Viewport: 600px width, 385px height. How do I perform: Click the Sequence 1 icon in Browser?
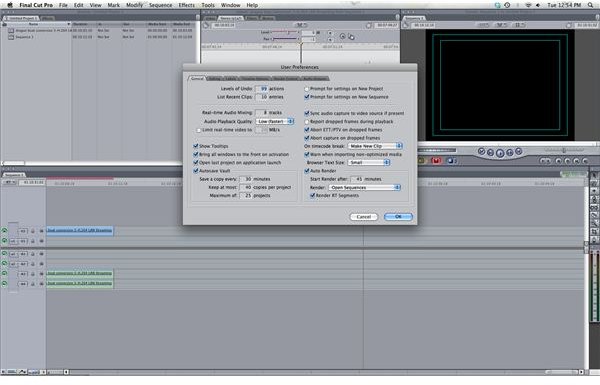click(11, 37)
